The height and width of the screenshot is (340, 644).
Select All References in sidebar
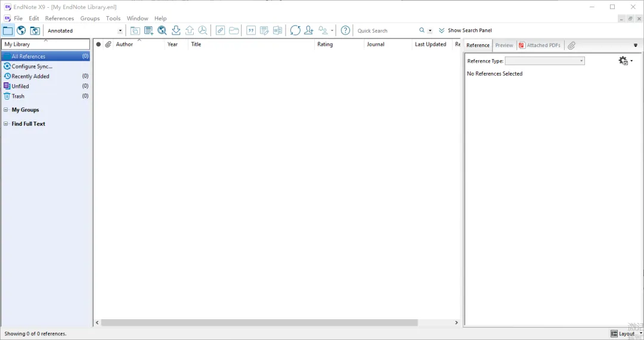pos(45,56)
